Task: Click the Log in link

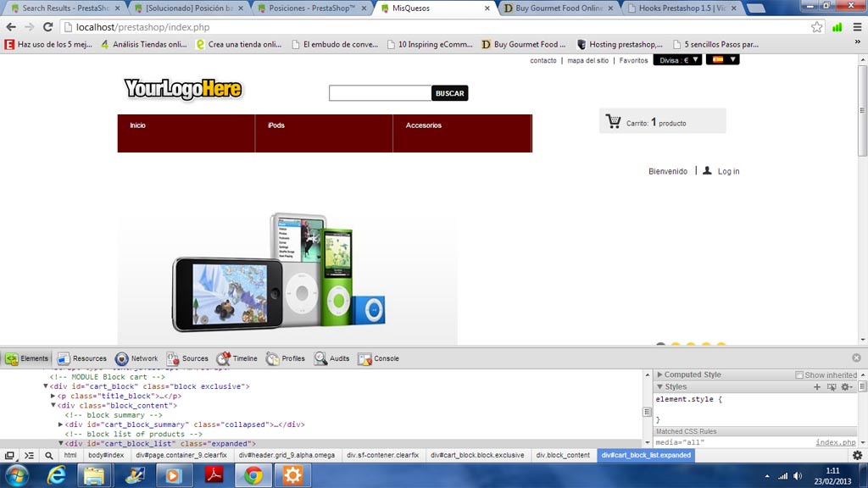Action: pos(728,171)
